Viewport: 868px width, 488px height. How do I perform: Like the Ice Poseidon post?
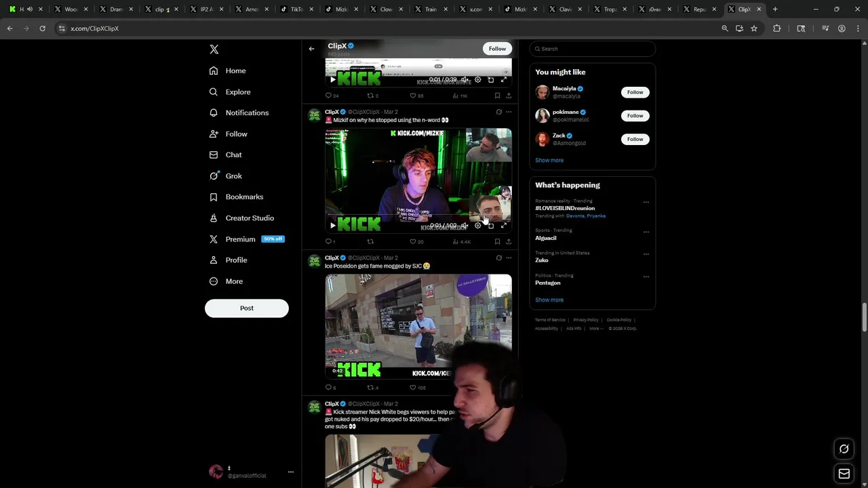click(x=418, y=388)
